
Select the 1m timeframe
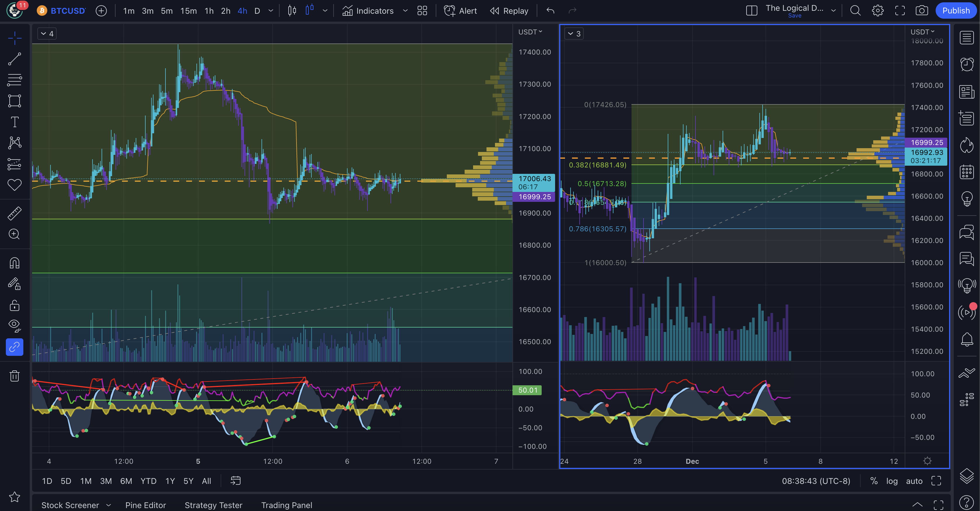(129, 10)
